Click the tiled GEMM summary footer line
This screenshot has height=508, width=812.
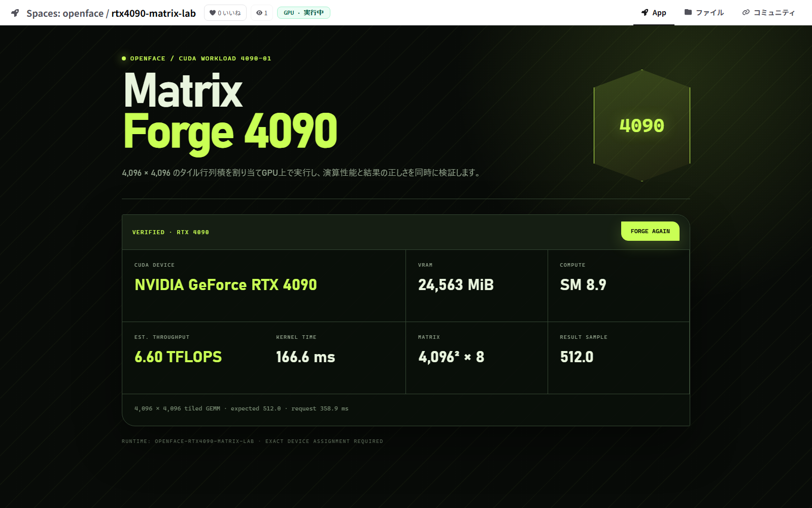[x=242, y=408]
